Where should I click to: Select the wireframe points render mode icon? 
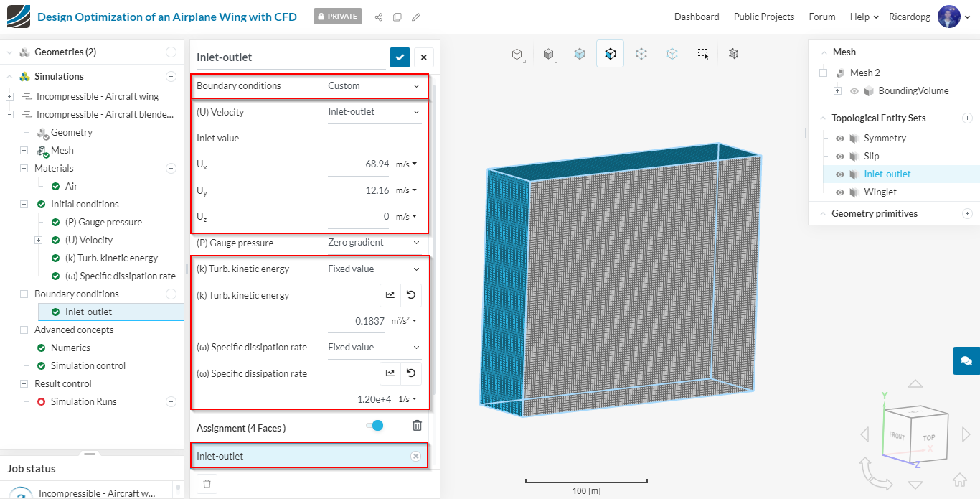coord(641,54)
